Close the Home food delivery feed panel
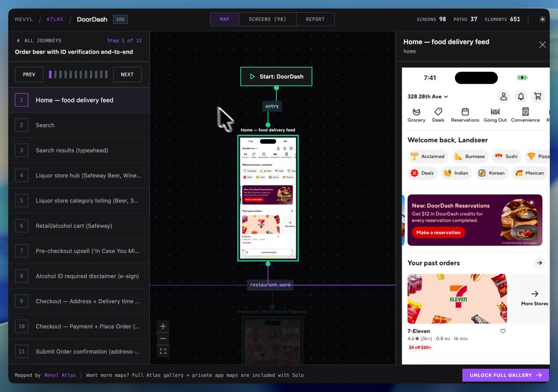Viewport: 558px width, 392px height. pyautogui.click(x=542, y=45)
